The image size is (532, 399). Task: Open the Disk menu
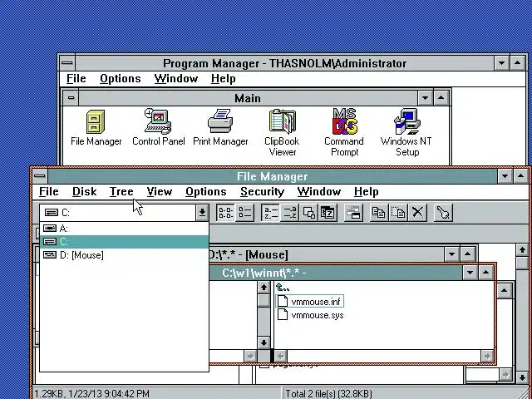pos(85,192)
